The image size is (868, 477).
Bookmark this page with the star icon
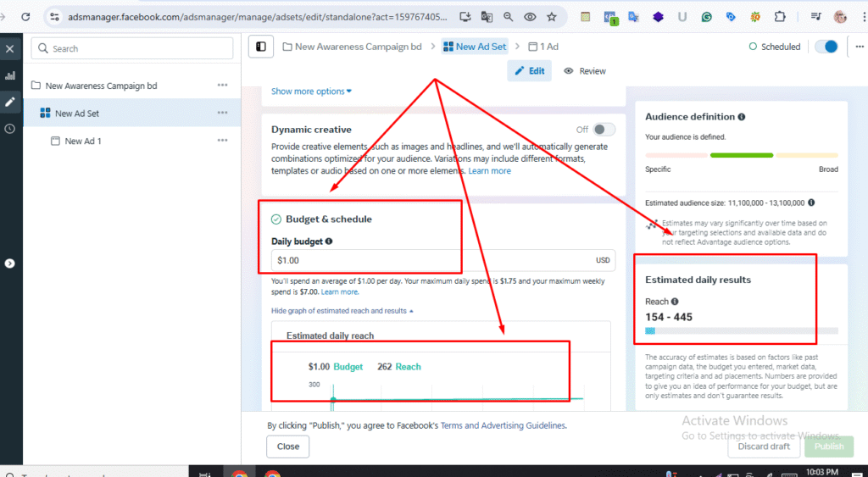pyautogui.click(x=552, y=17)
